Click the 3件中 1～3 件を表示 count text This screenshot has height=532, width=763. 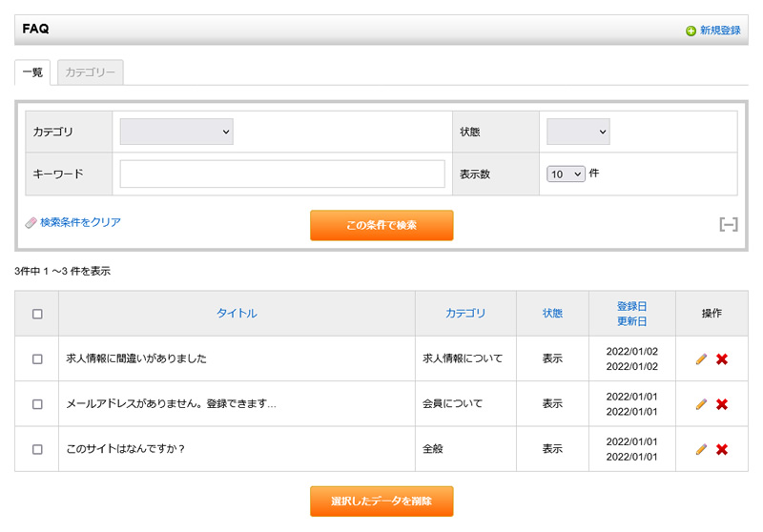coord(62,271)
